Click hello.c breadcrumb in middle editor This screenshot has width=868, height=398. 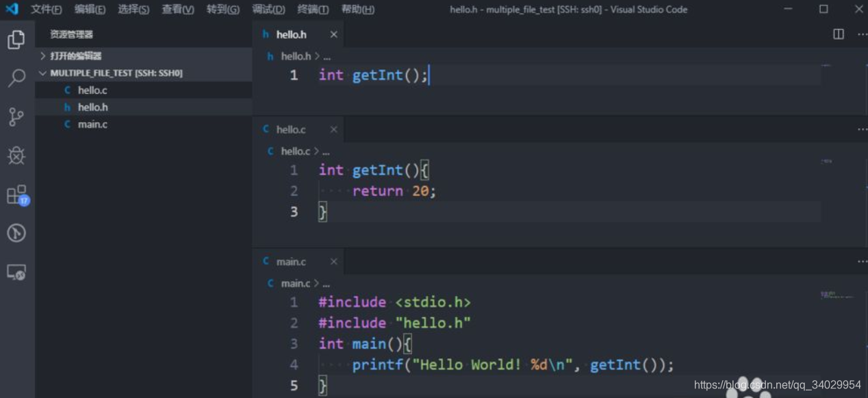296,151
